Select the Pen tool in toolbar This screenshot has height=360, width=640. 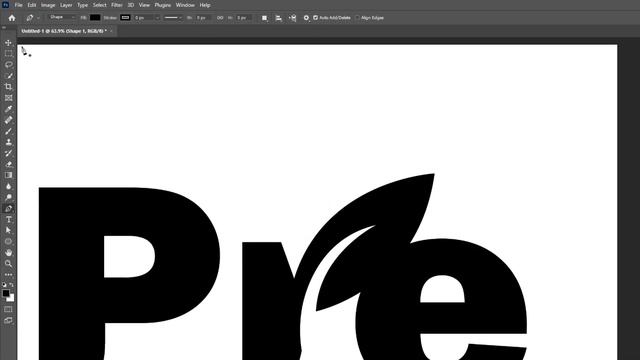8,209
